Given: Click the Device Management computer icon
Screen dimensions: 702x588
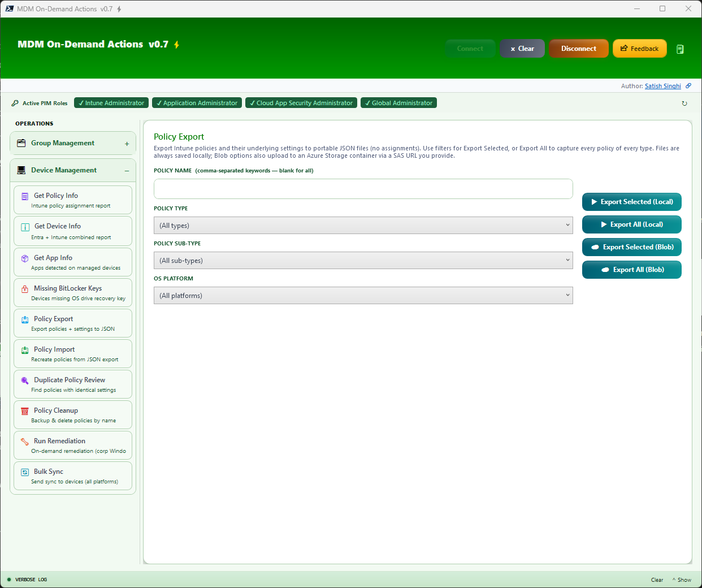Looking at the screenshot, I should (x=21, y=170).
